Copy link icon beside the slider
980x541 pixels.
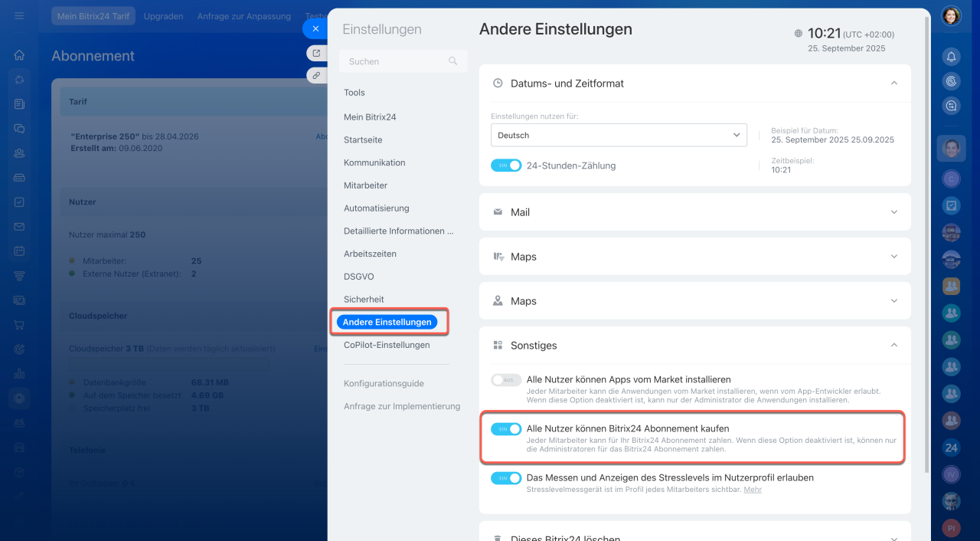pyautogui.click(x=316, y=75)
